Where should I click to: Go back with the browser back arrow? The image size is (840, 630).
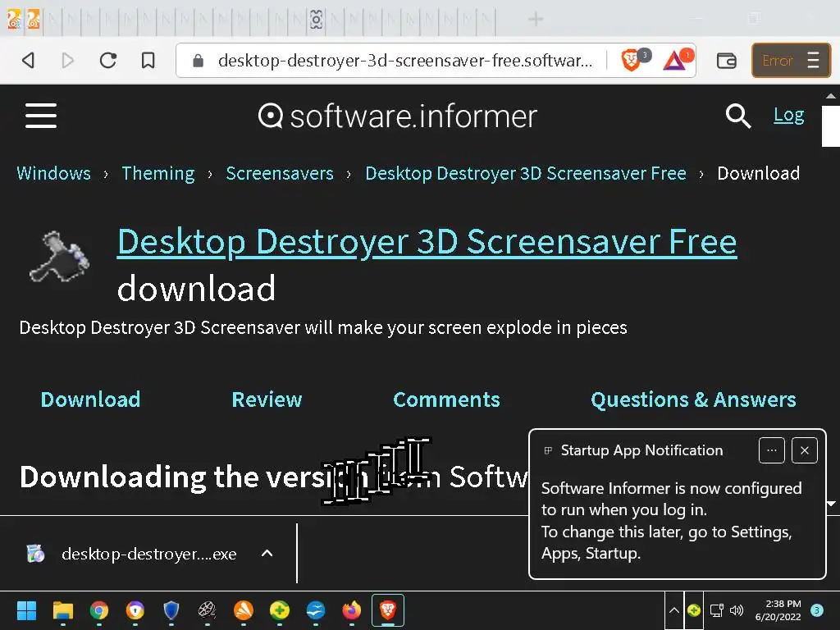point(29,60)
